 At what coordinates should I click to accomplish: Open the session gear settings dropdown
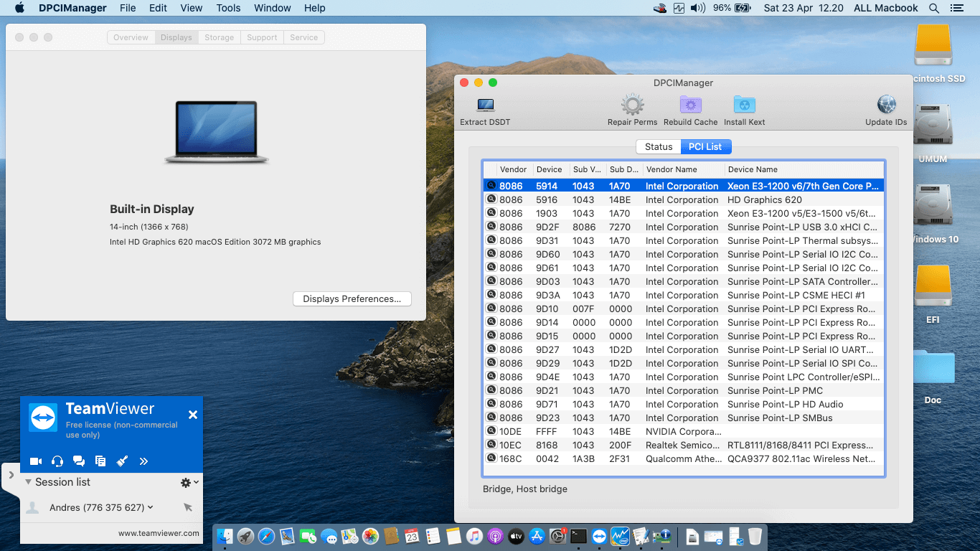[189, 483]
